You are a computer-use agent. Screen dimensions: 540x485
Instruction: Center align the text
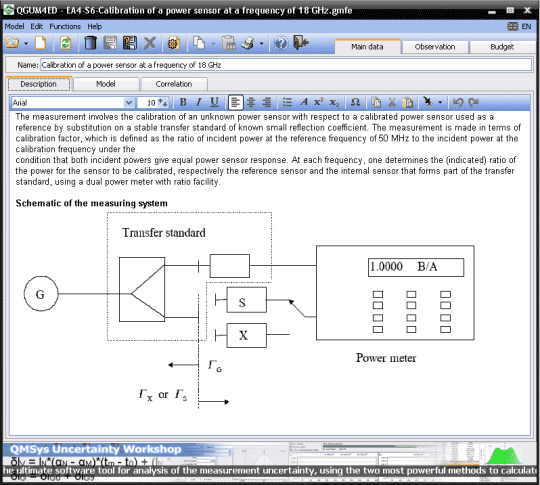click(251, 102)
